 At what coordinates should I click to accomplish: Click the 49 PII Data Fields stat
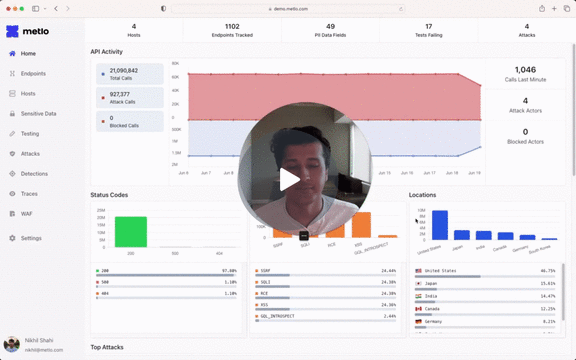coord(330,30)
